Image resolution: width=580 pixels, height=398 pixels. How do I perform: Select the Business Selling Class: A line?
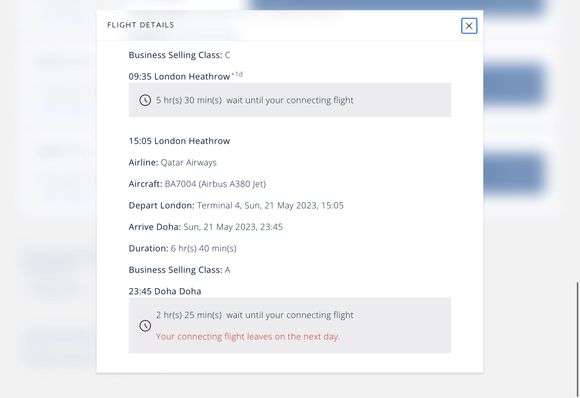tap(179, 270)
